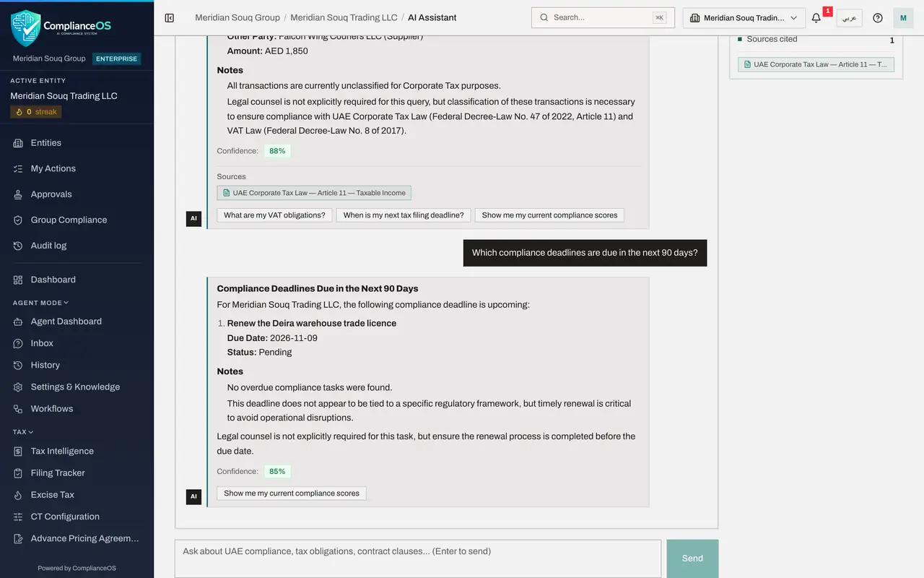Click 'What are my VAT obligations?' suggestion
Screen dimensions: 924x578
point(274,215)
